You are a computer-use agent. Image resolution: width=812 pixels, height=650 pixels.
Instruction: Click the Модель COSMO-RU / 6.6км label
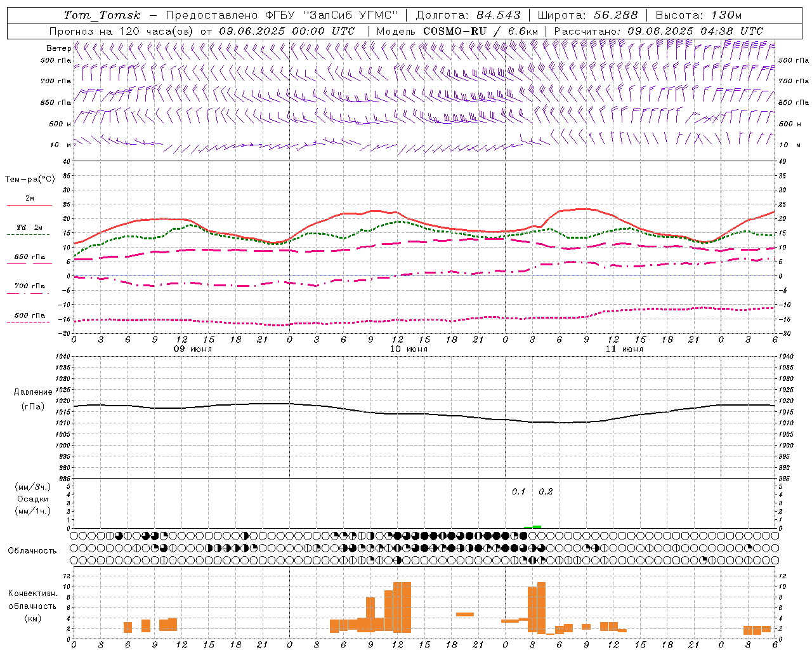click(x=457, y=31)
